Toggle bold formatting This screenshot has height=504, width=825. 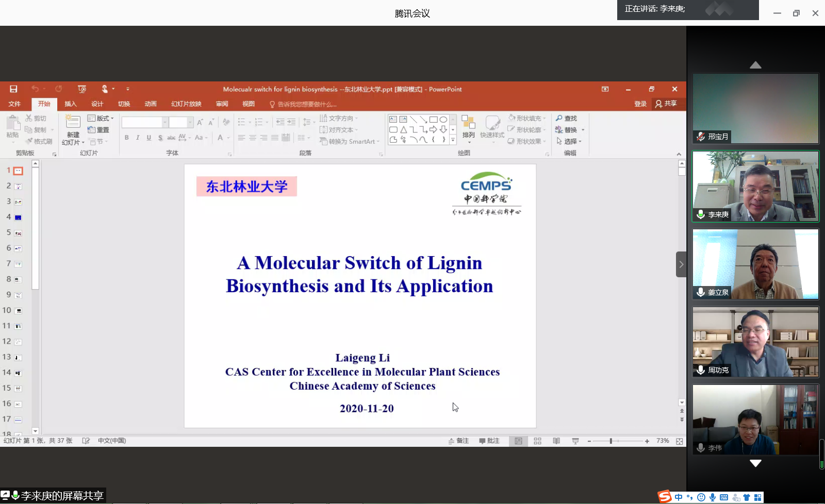coord(127,138)
